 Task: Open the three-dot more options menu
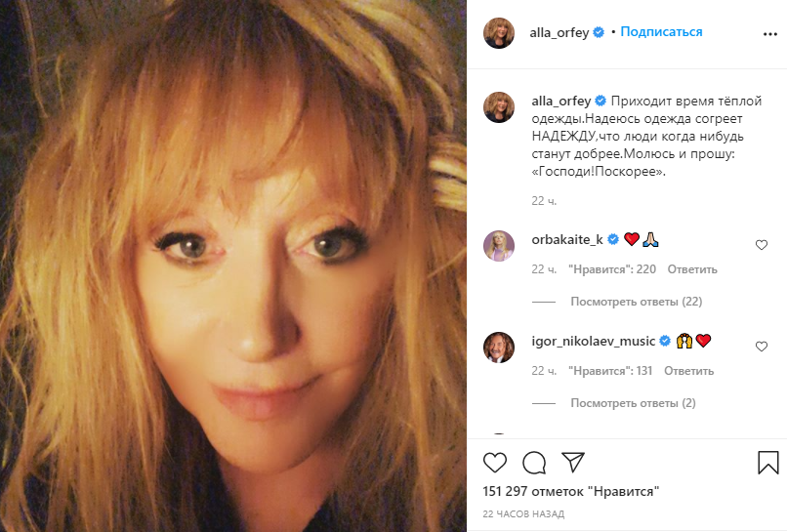point(770,34)
